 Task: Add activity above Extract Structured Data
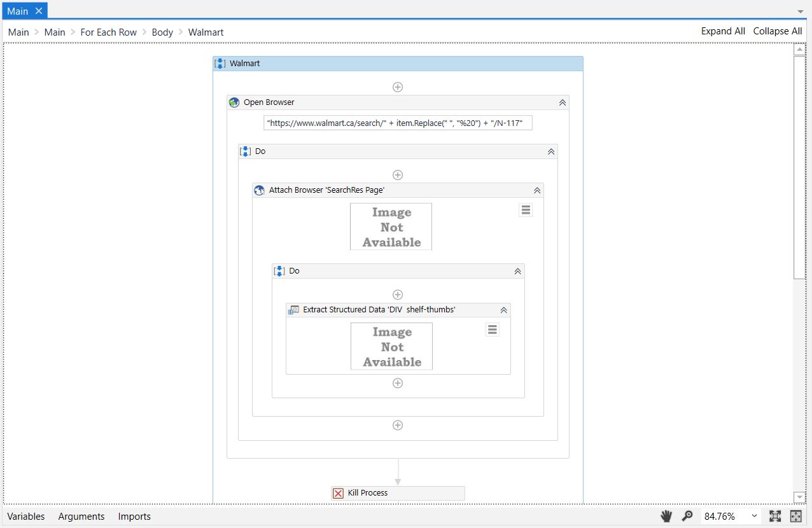398,295
